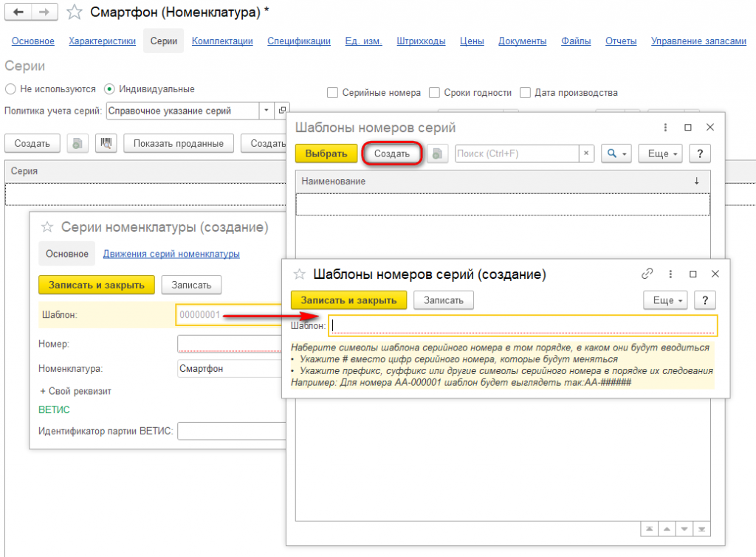Star the Шаблоны номеров серий (создание) form
756x557 pixels.
click(x=300, y=274)
